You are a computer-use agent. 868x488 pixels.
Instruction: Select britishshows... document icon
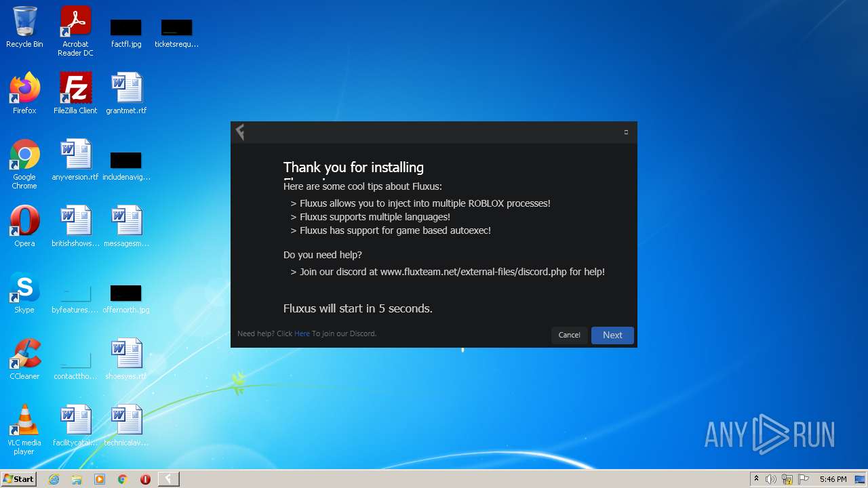75,226
